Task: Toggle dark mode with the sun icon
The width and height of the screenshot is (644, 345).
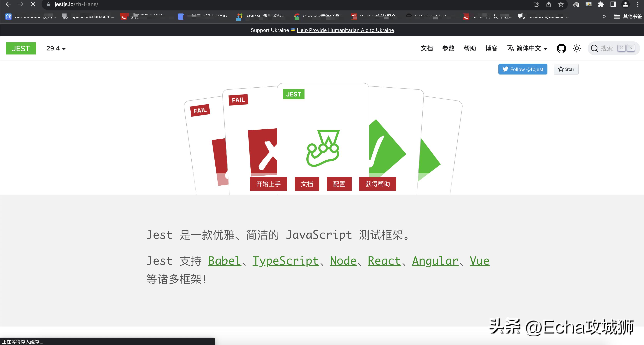Action: pyautogui.click(x=577, y=48)
